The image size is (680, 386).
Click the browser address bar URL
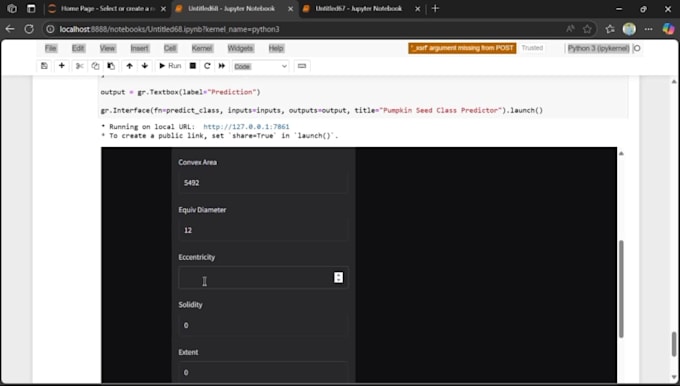coord(169,29)
